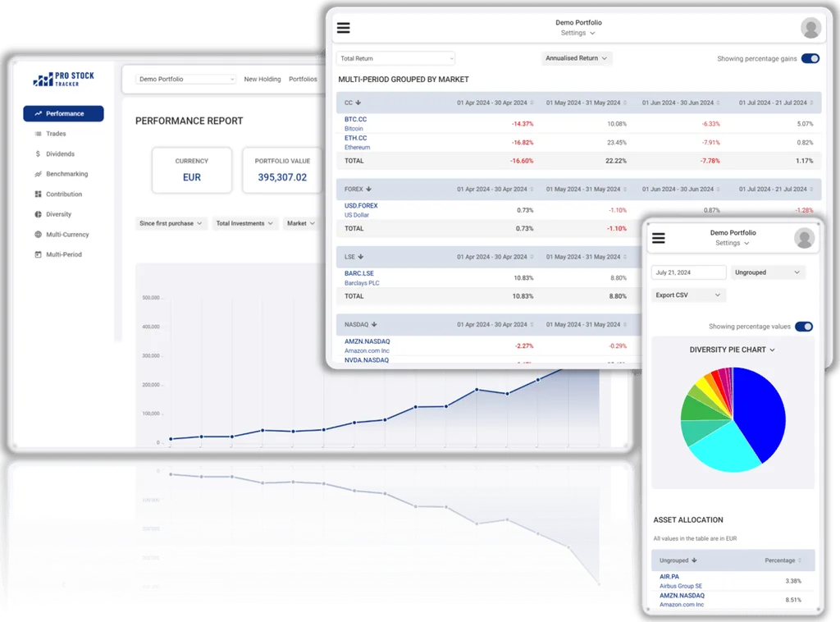
Task: Go to Benchmarking in sidebar
Action: point(67,174)
